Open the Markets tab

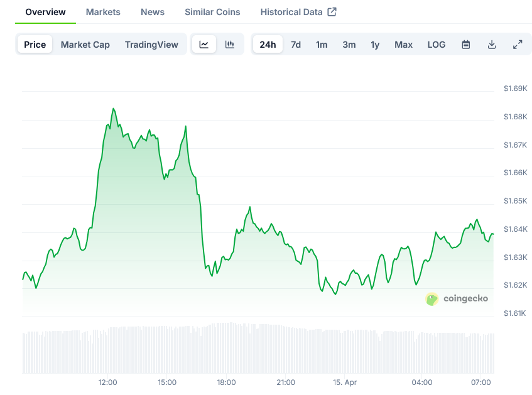click(103, 12)
